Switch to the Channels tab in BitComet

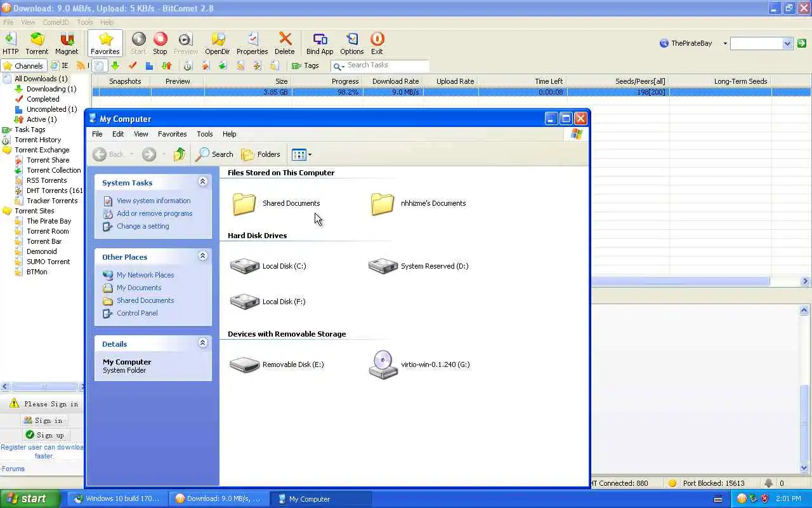(x=23, y=65)
